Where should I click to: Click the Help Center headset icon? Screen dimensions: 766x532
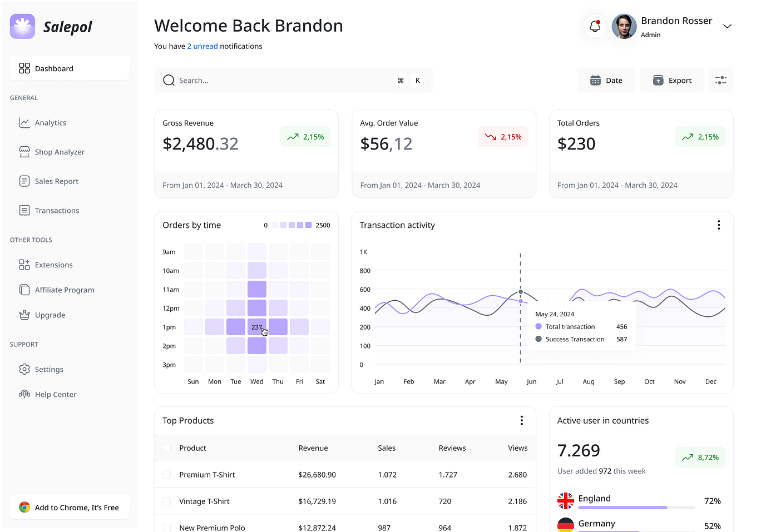point(24,394)
